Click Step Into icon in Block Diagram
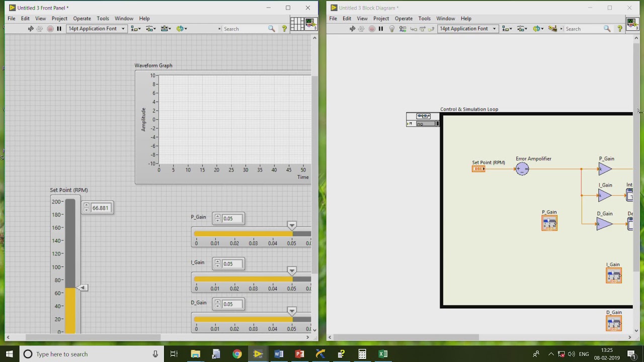 coord(414,29)
